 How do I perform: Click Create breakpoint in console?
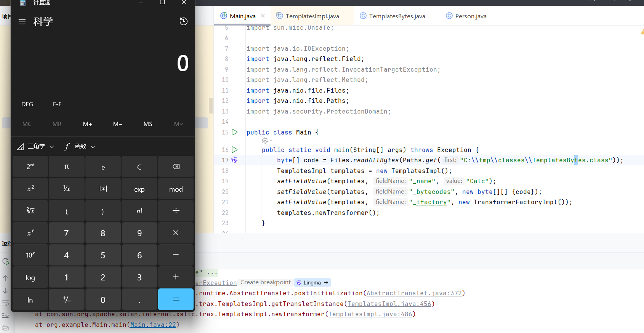coord(266,282)
